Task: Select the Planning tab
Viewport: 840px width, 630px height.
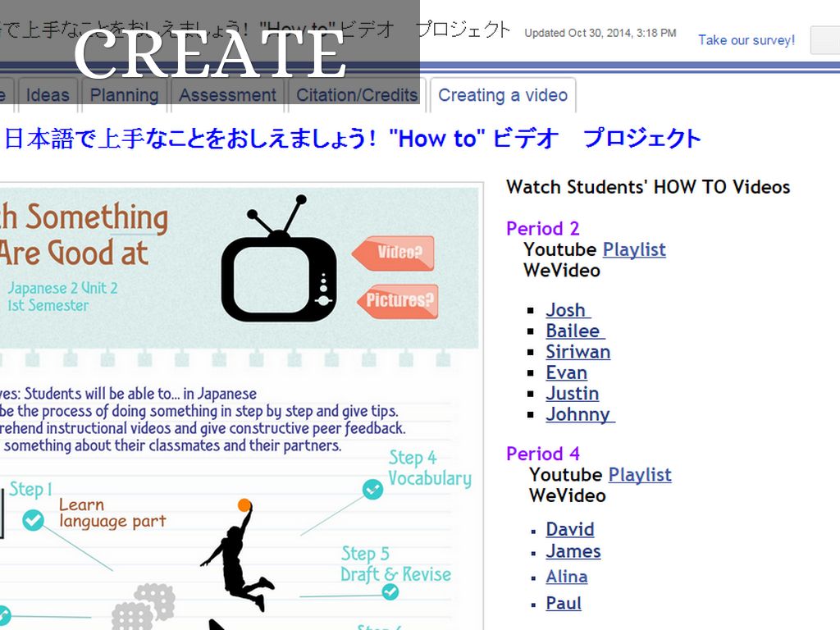Action: 124,95
